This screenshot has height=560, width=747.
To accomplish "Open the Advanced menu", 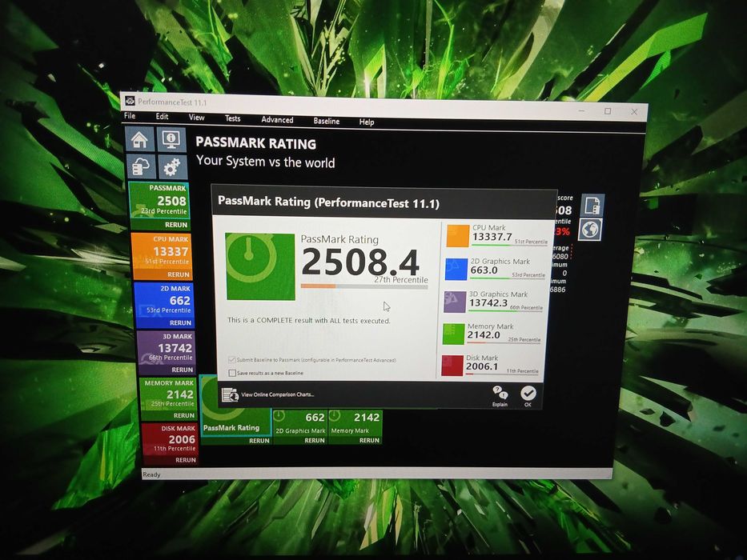I will click(x=277, y=120).
